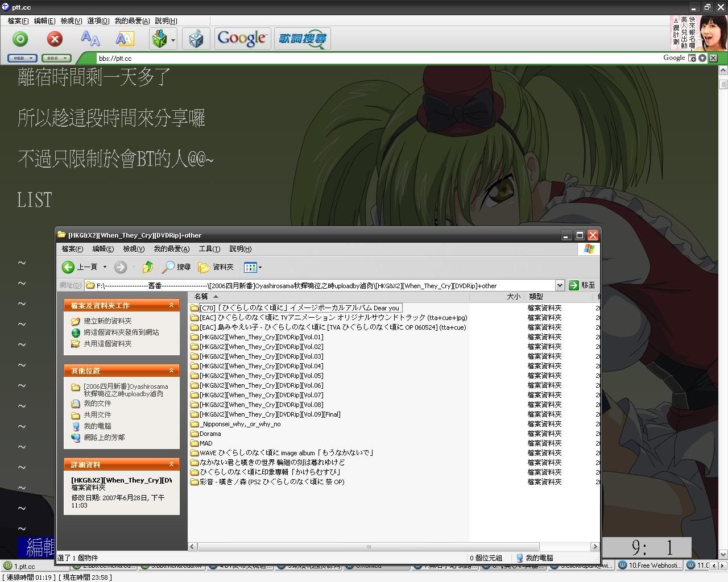Viewport: 728px width, 582px height.
Task: Click the green connect button in browser toolbar
Action: pyautogui.click(x=20, y=39)
